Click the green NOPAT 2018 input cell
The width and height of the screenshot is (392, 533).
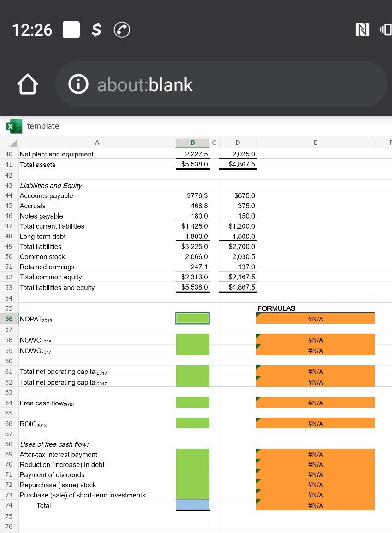(192, 318)
